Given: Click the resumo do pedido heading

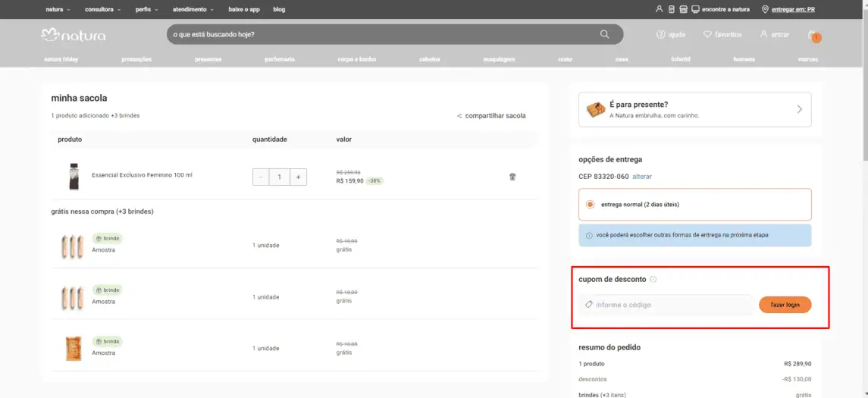Looking at the screenshot, I should pyautogui.click(x=609, y=348).
